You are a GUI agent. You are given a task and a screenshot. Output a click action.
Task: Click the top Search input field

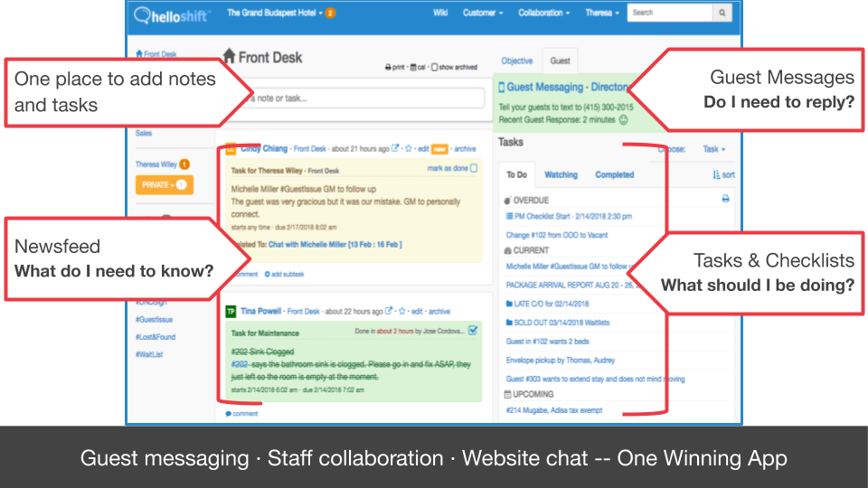669,14
